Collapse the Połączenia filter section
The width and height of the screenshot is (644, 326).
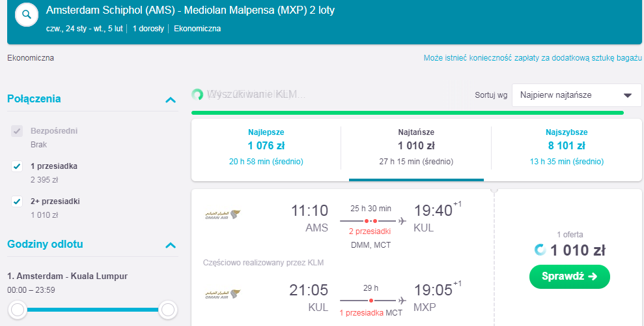[171, 100]
